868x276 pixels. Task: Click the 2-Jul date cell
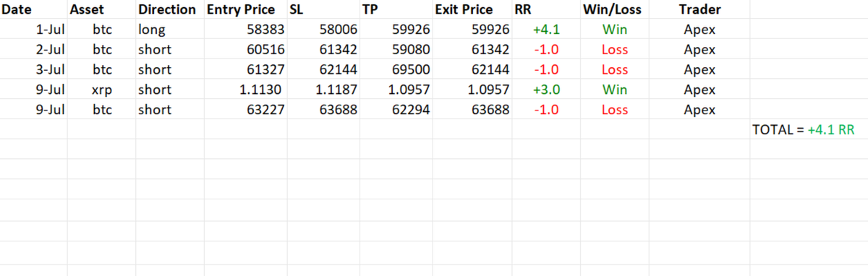tap(34, 50)
